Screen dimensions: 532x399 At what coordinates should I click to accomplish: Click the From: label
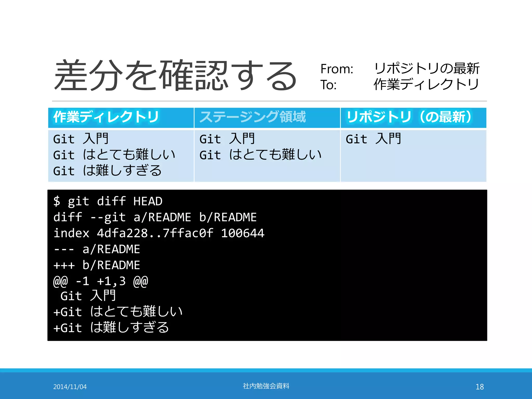337,69
